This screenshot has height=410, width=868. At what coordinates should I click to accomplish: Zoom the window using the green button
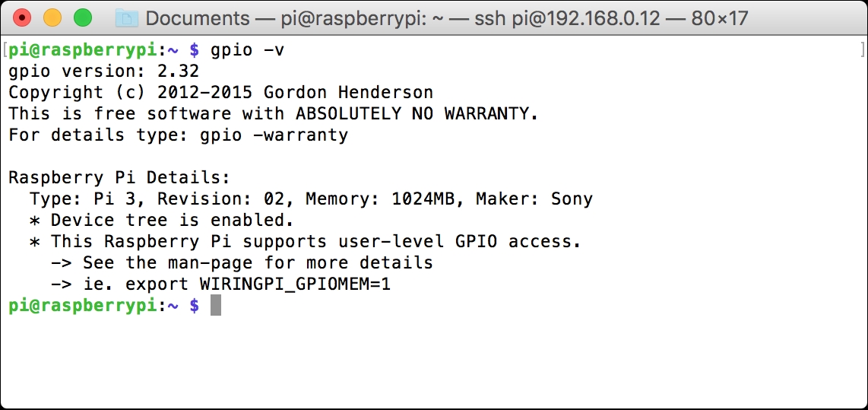click(82, 17)
